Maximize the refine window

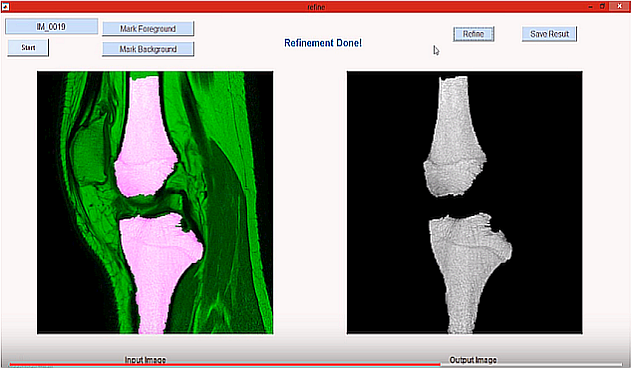[603, 7]
